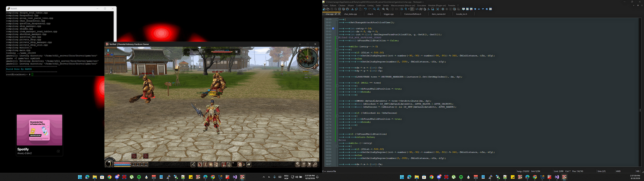Switch to the item_names.txt tab
The width and height of the screenshot is (644, 181).
(x=438, y=14)
